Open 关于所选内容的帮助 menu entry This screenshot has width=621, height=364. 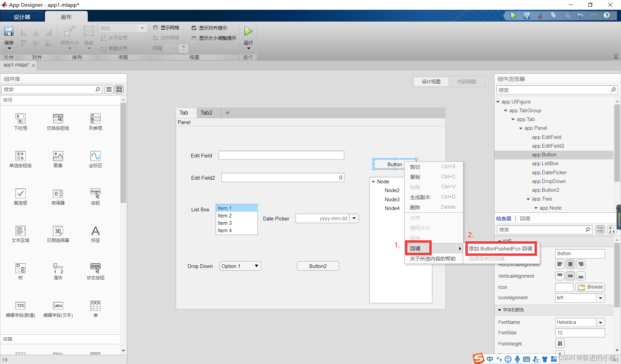[x=433, y=259]
